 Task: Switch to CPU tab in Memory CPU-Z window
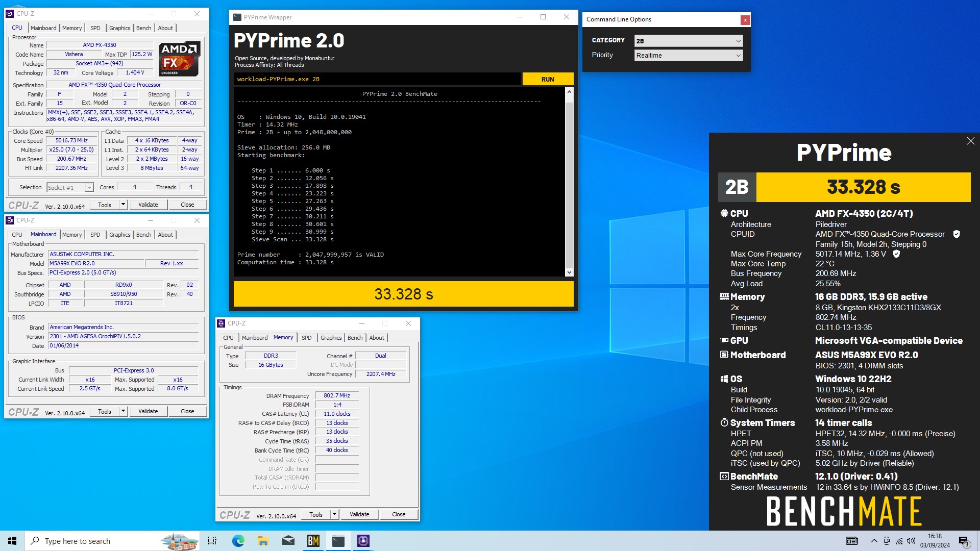point(228,338)
